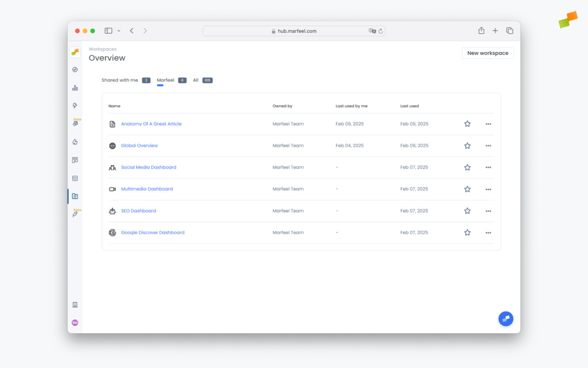Star the Anatomy Of A Great Article workspace
The height and width of the screenshot is (368, 588).
click(x=467, y=123)
